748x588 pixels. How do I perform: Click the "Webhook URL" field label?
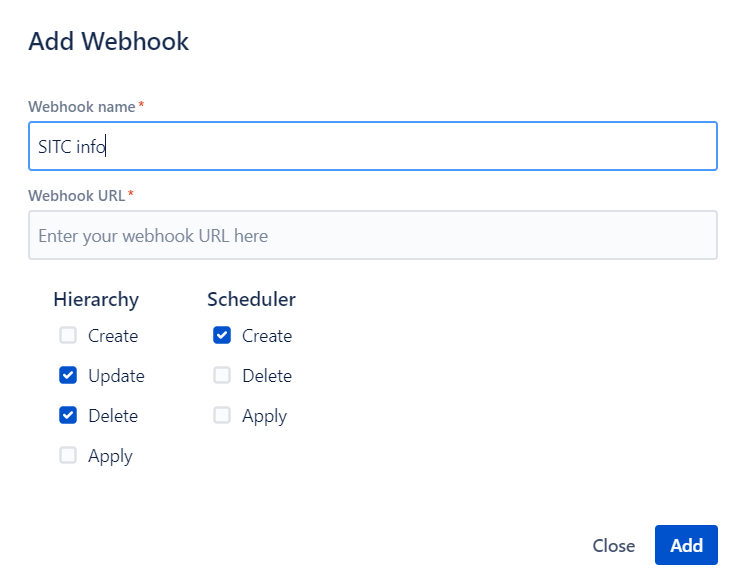pyautogui.click(x=76, y=195)
